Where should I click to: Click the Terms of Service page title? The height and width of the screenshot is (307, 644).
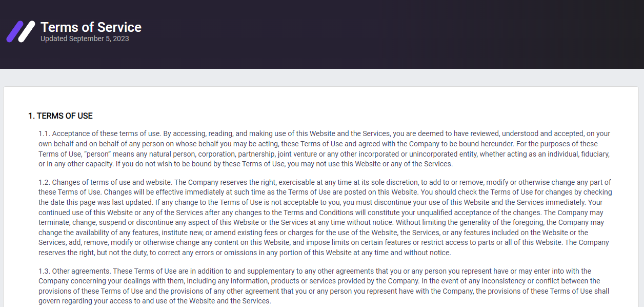coord(91,27)
